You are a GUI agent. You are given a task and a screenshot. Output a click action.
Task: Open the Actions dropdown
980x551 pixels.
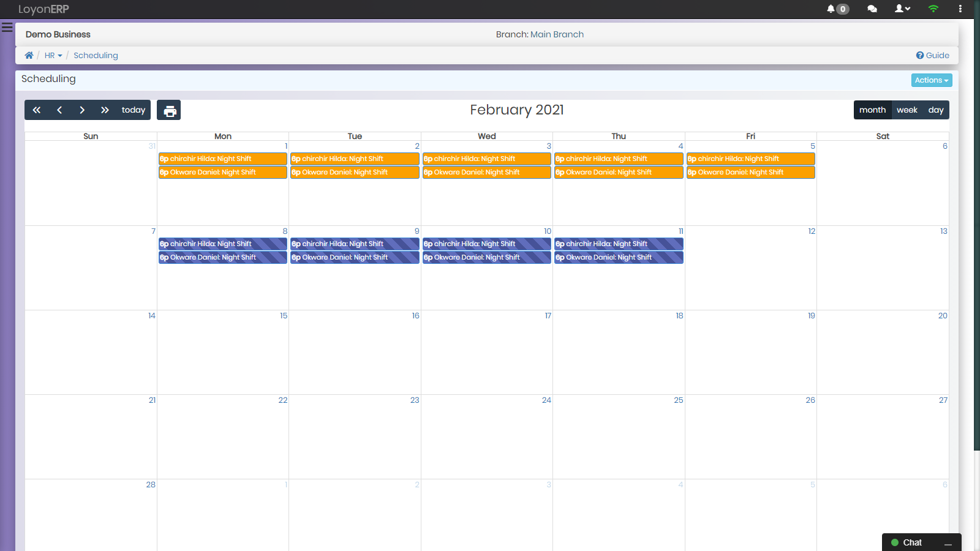932,80
